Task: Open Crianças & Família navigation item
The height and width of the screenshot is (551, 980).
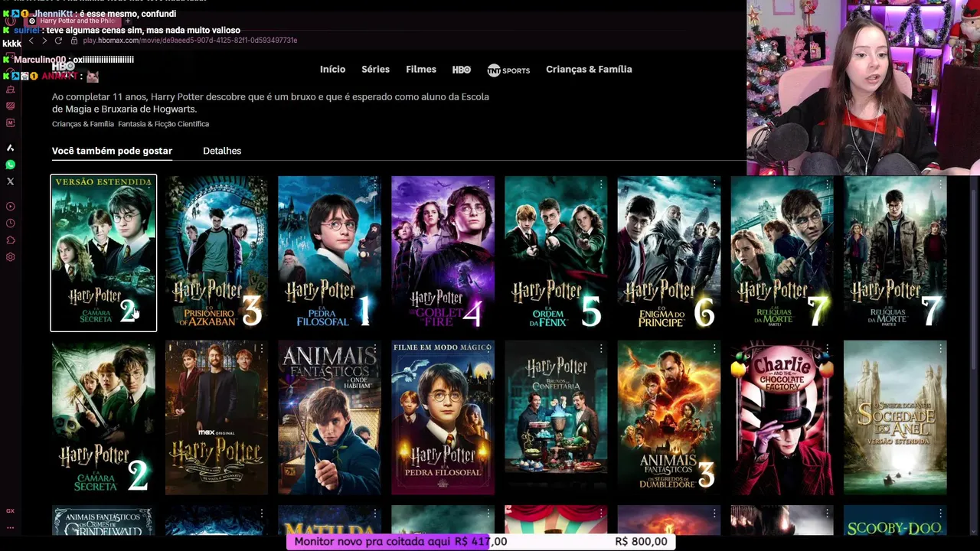Action: point(589,69)
